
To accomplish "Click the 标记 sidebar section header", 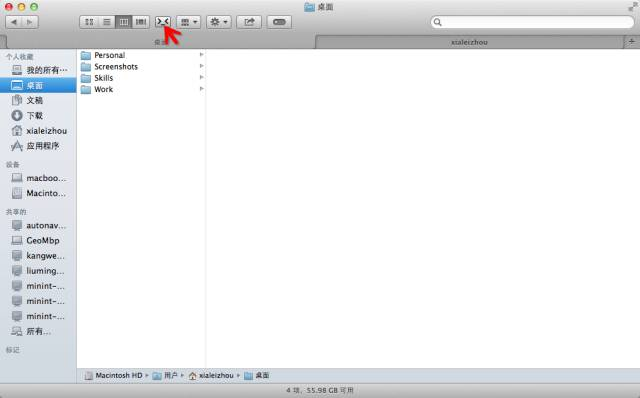I will click(13, 349).
